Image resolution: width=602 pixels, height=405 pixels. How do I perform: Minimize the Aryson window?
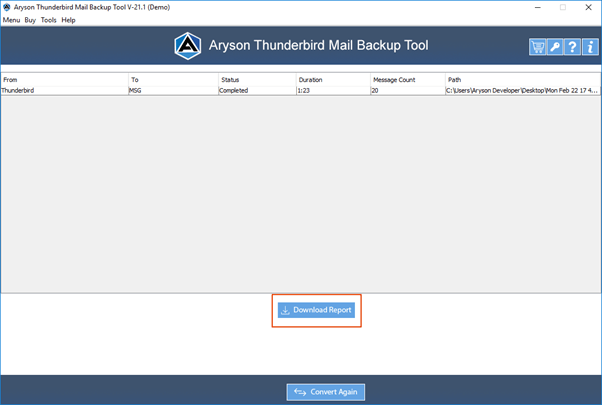coord(538,7)
